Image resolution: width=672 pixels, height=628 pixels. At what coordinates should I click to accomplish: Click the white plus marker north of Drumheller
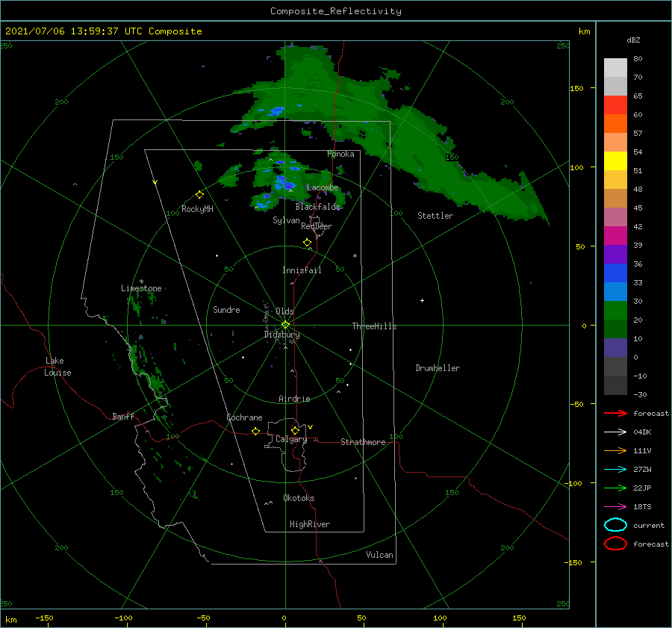click(x=422, y=300)
